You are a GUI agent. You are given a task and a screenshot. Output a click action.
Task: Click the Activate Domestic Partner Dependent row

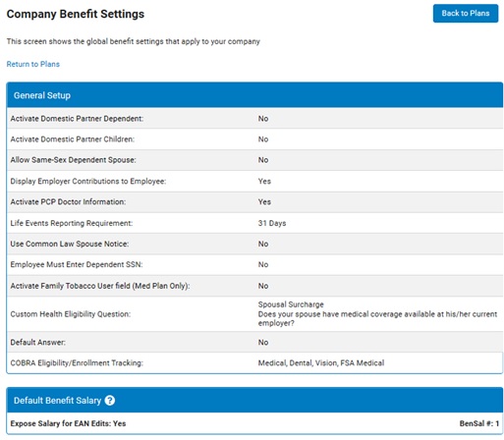[x=254, y=119]
